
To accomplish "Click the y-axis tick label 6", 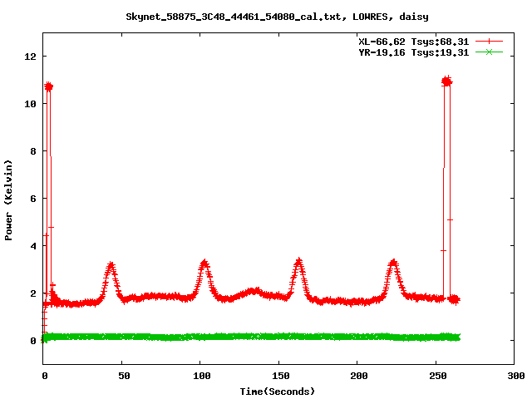I will [x=33, y=199].
